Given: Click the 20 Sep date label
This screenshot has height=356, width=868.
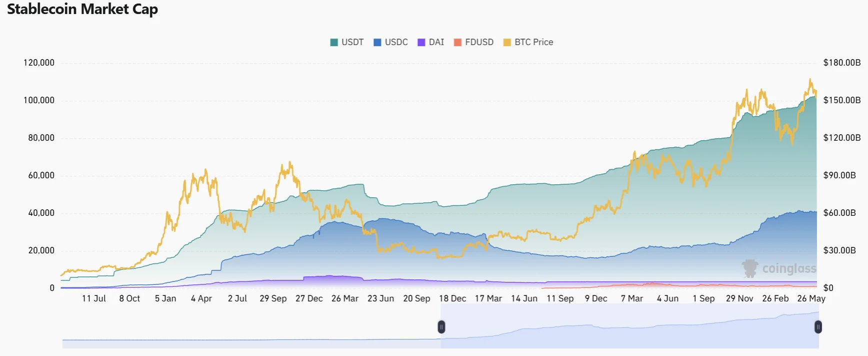Looking at the screenshot, I should pos(416,298).
